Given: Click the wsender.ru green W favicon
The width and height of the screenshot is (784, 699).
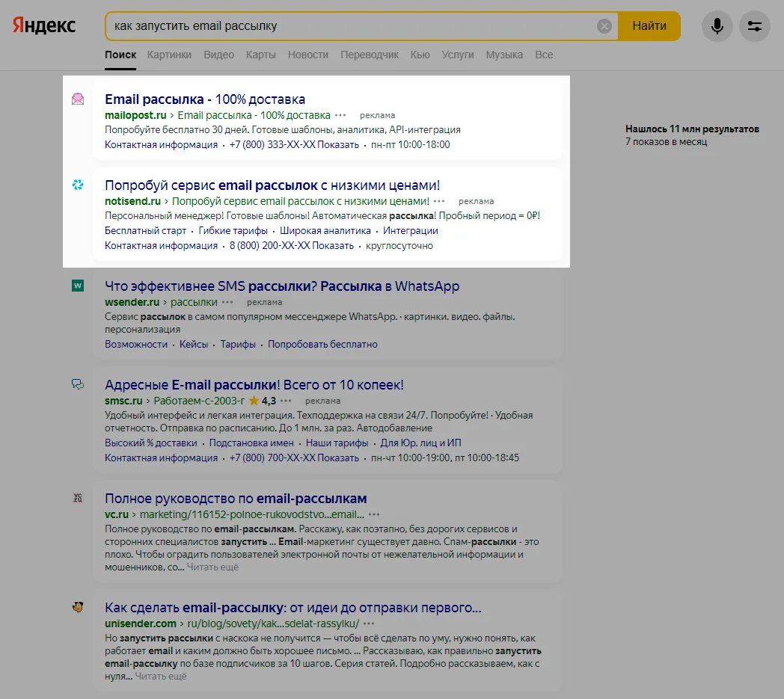Looking at the screenshot, I should [x=78, y=286].
